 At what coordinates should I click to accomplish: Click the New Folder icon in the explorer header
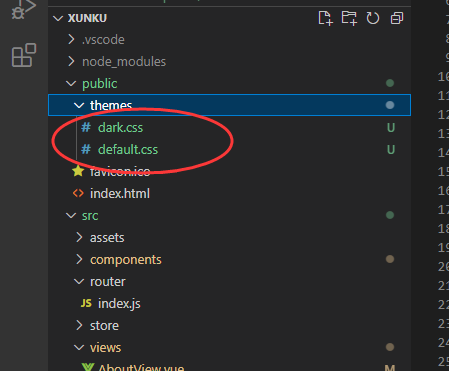pyautogui.click(x=349, y=18)
